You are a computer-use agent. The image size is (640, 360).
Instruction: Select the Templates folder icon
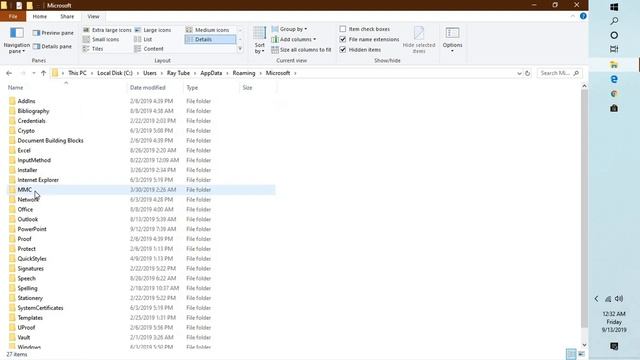[12, 318]
